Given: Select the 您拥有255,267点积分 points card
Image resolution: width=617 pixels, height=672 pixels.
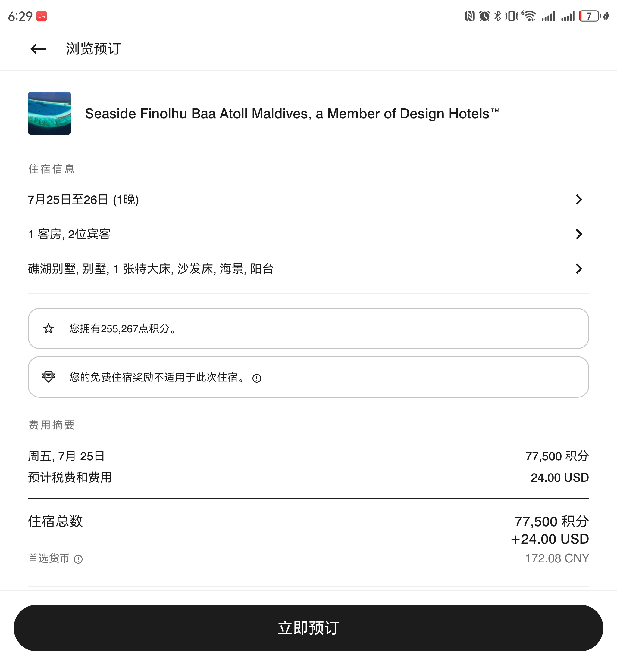Looking at the screenshot, I should [x=308, y=329].
